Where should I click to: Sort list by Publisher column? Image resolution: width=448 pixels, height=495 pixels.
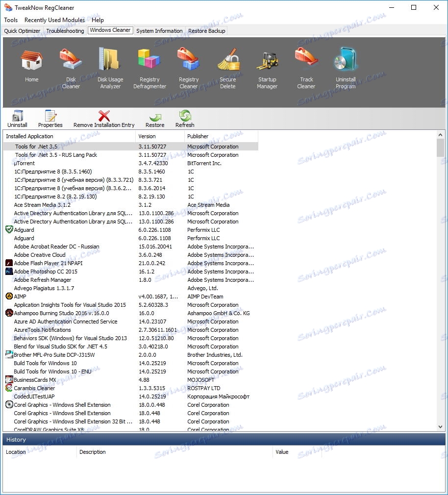click(222, 136)
